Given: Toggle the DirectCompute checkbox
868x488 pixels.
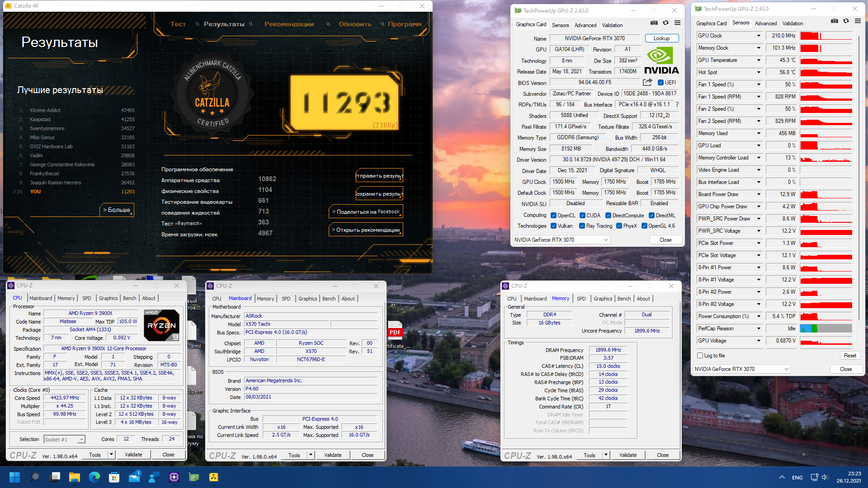Looking at the screenshot, I should pos(608,216).
